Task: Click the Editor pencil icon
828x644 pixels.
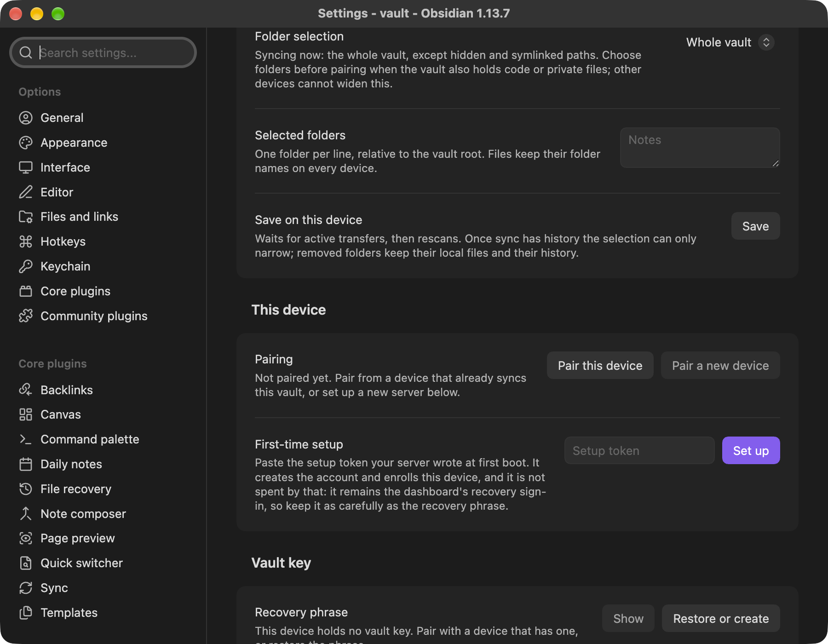Action: tap(26, 192)
